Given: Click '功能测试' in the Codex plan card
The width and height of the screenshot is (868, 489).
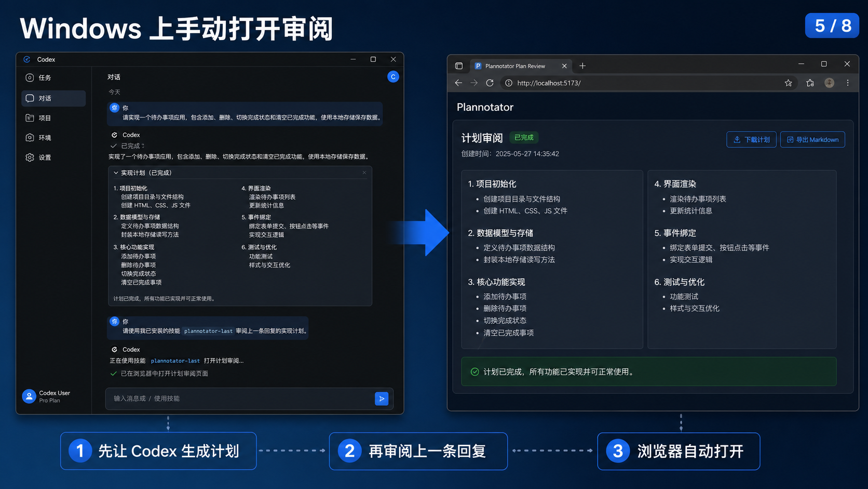Looking at the screenshot, I should coord(261,257).
